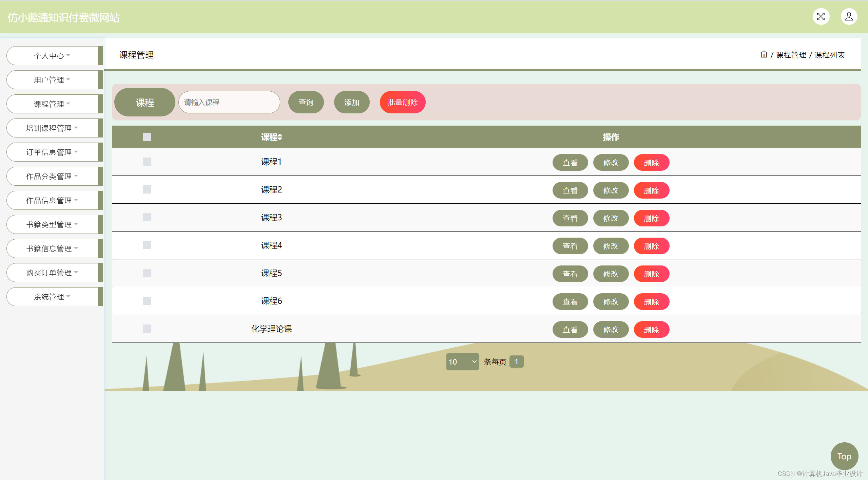868x480 pixels.
Task: Open the user profile icon
Action: click(x=849, y=17)
